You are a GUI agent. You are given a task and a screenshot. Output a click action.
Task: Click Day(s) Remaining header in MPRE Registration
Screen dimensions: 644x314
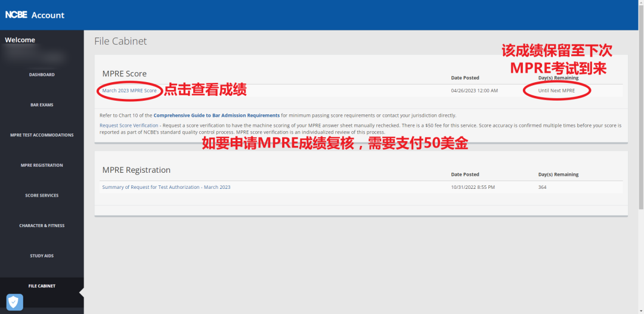[x=559, y=175]
